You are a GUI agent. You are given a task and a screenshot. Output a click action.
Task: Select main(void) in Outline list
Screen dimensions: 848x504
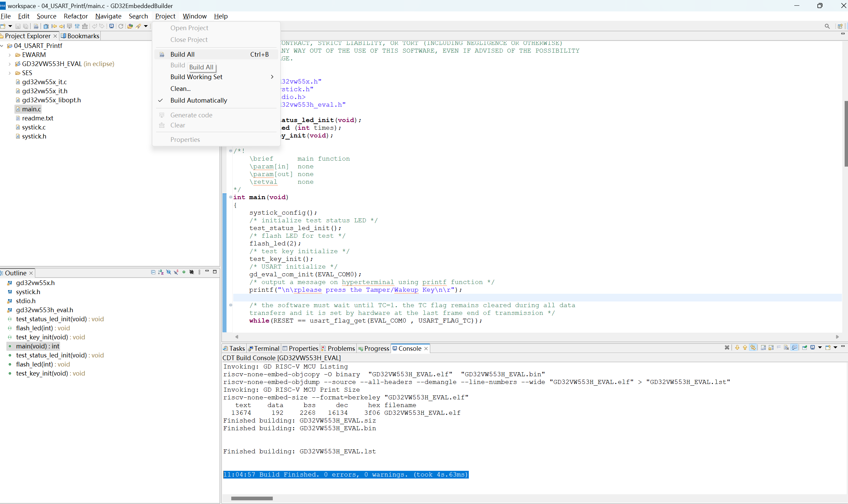point(37,346)
